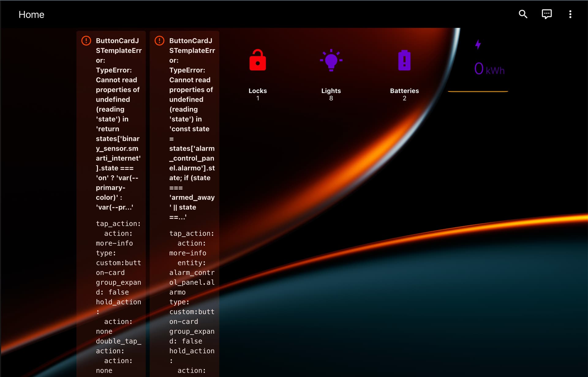
Task: Open the three-dot overflow menu
Action: [570, 14]
